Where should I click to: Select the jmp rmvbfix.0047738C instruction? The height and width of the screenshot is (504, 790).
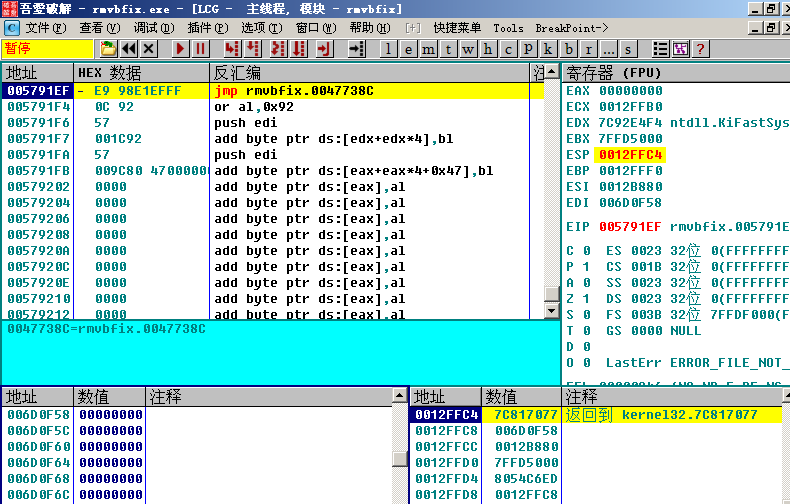tap(294, 91)
